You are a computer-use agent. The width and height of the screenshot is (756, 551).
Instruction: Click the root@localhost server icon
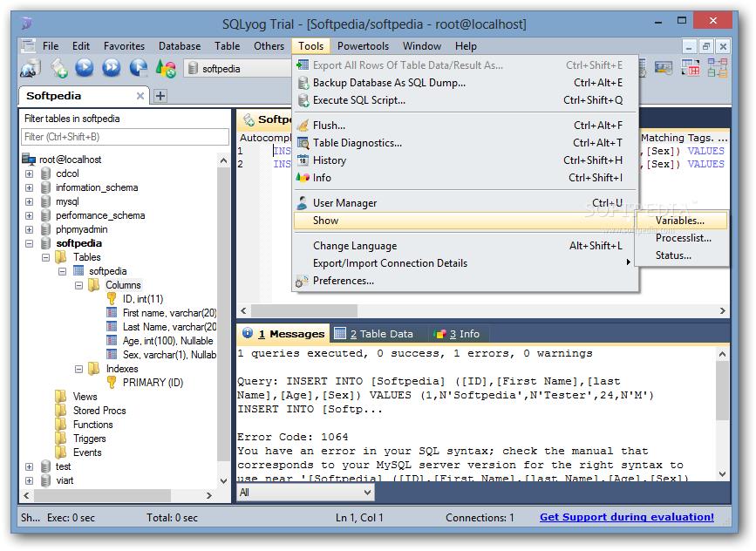point(29,159)
